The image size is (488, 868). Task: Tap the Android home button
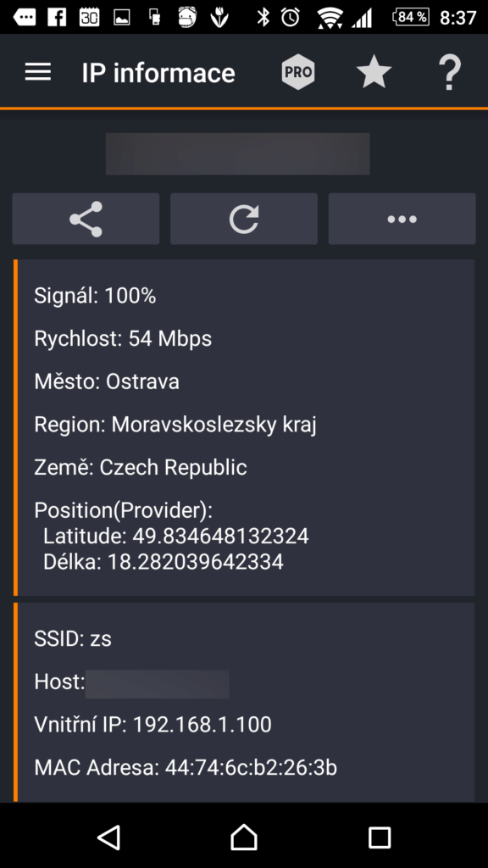click(x=244, y=837)
